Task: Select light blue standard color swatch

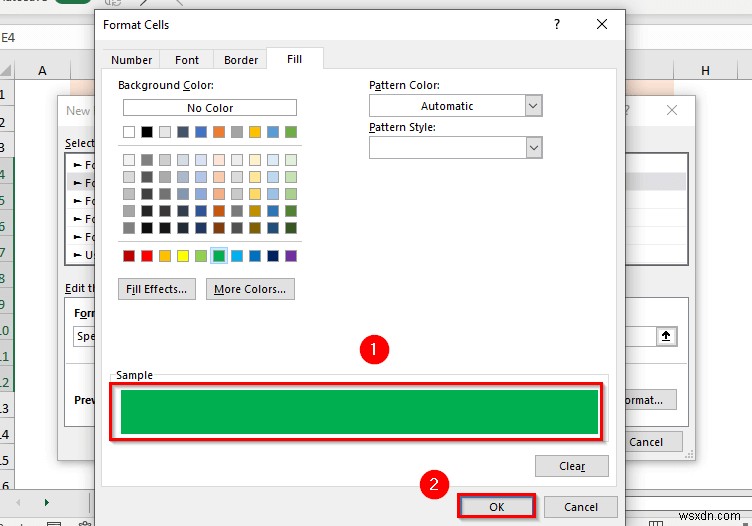Action: click(x=236, y=256)
